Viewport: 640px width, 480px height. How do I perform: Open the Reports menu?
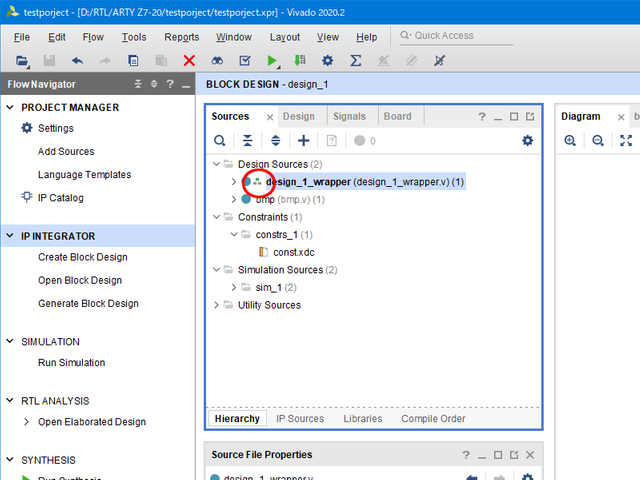click(181, 37)
